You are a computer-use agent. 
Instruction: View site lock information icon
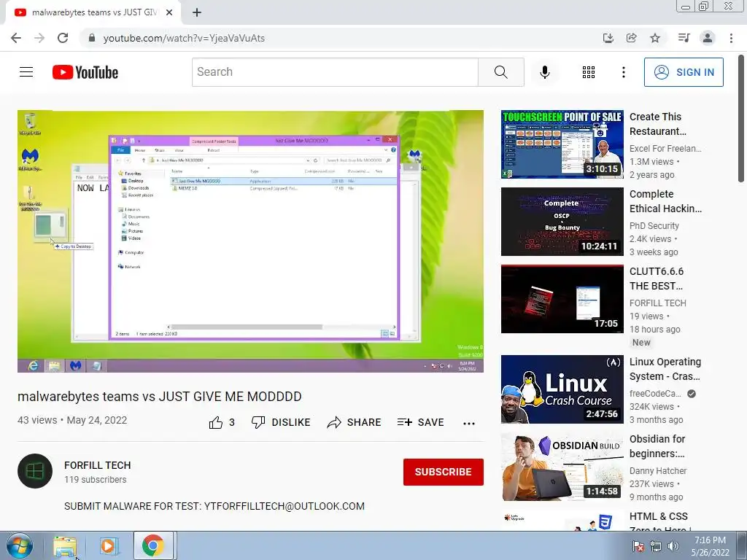92,38
